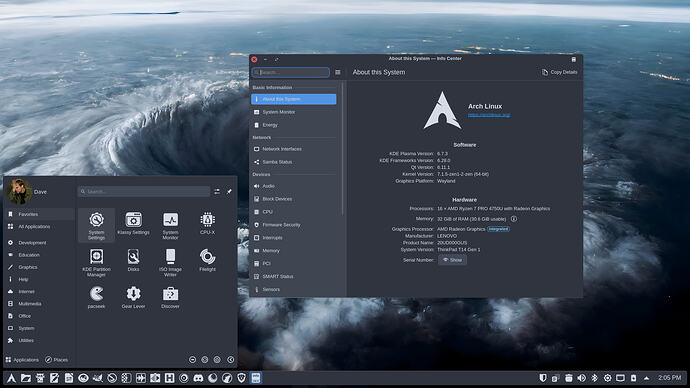The image size is (690, 388).
Task: Open Discover software center
Action: [x=170, y=297]
